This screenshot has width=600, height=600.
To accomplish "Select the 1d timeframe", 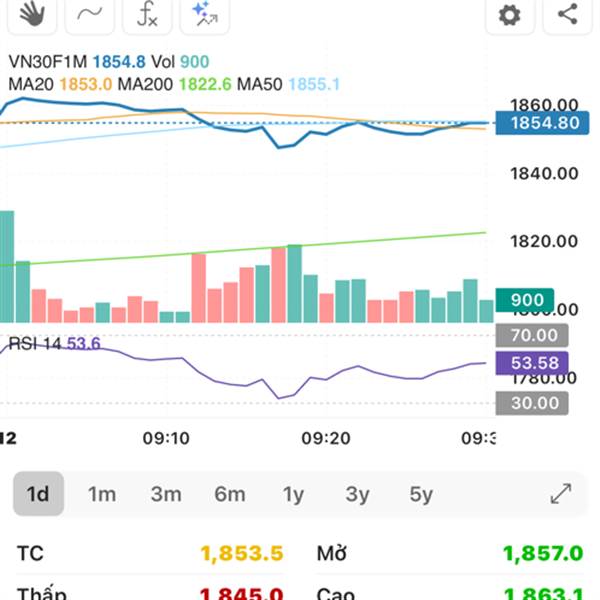I will tap(38, 494).
